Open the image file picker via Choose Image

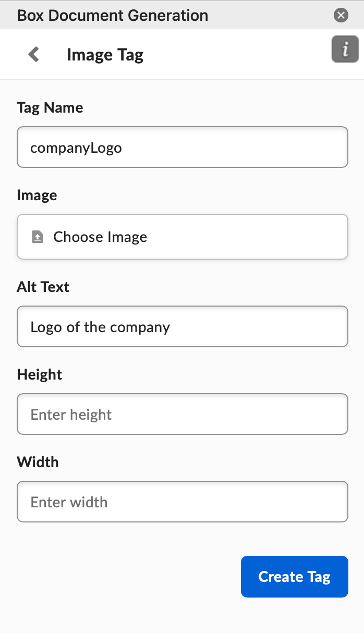[182, 236]
